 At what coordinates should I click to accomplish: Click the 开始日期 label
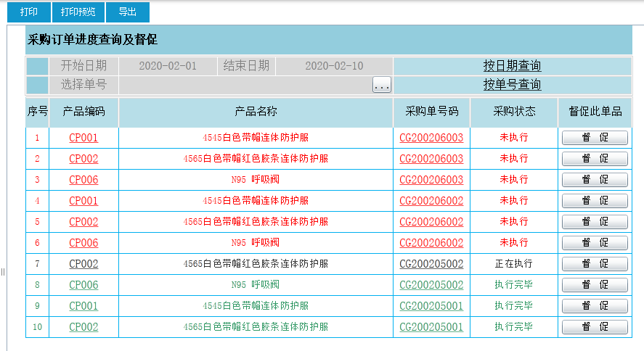83,65
